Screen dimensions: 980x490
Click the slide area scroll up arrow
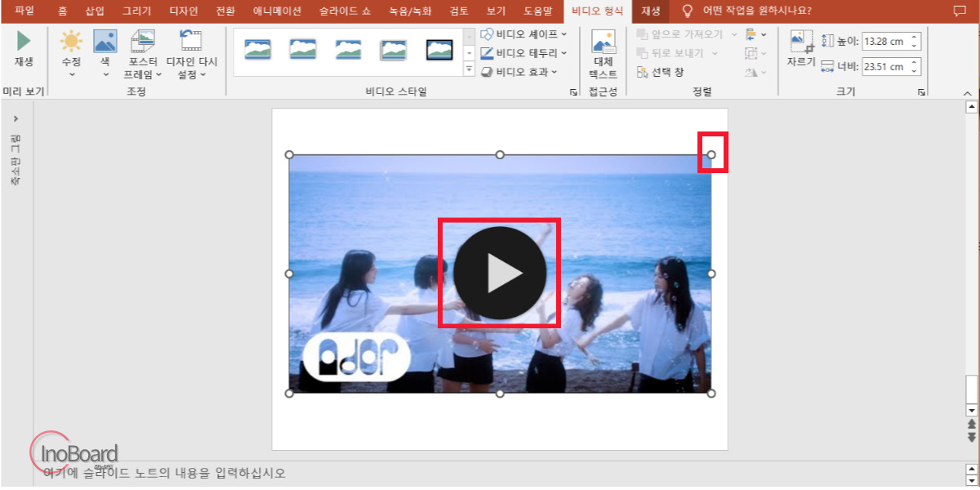[971, 107]
